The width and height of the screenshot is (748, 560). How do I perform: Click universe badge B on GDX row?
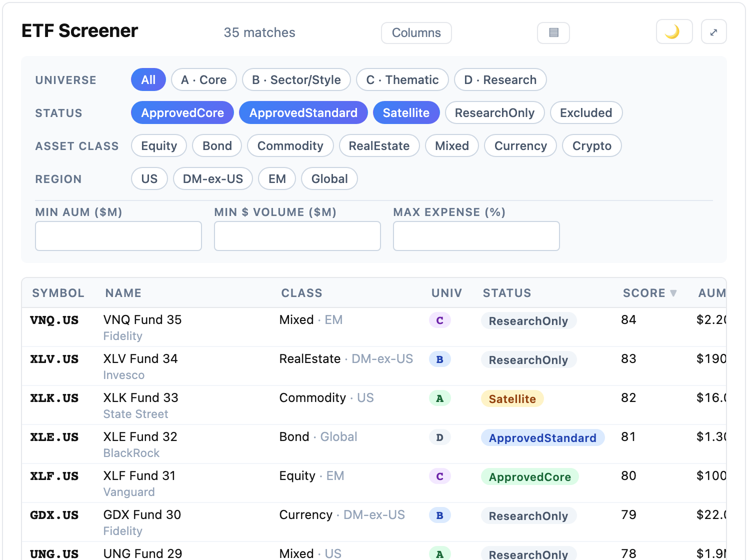[440, 515]
